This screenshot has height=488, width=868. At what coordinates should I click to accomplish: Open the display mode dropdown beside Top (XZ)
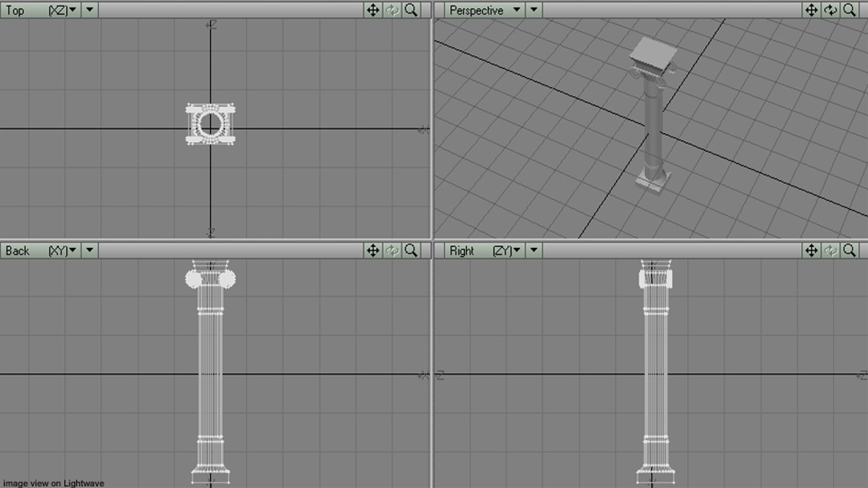point(90,10)
